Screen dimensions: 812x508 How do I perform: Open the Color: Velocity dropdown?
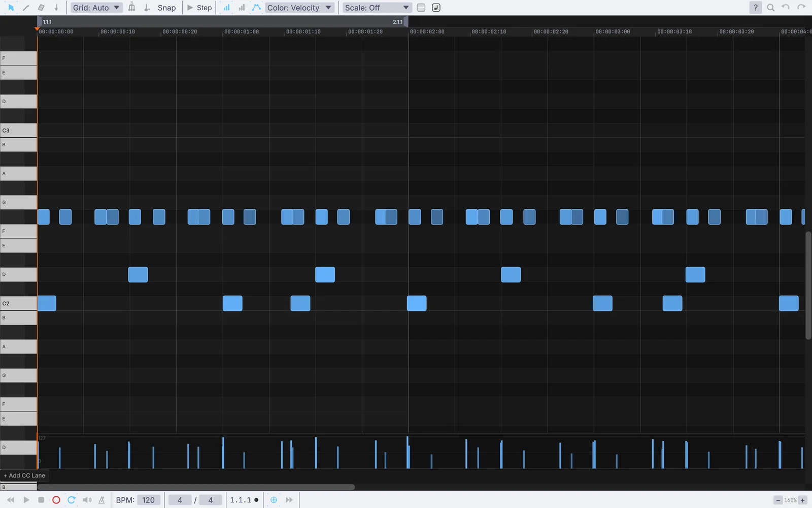coord(299,8)
